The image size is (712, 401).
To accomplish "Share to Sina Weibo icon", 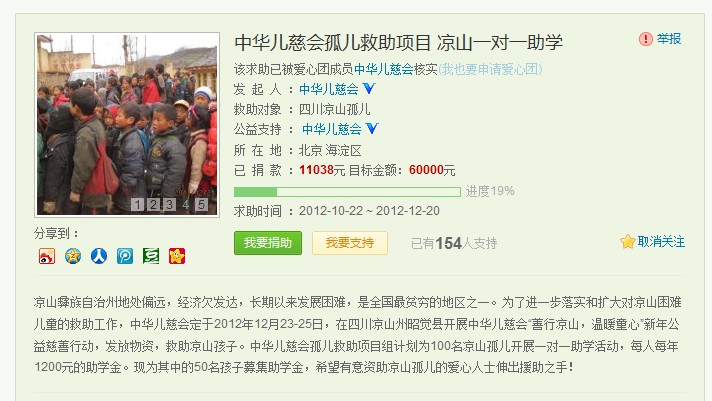I will tap(47, 256).
